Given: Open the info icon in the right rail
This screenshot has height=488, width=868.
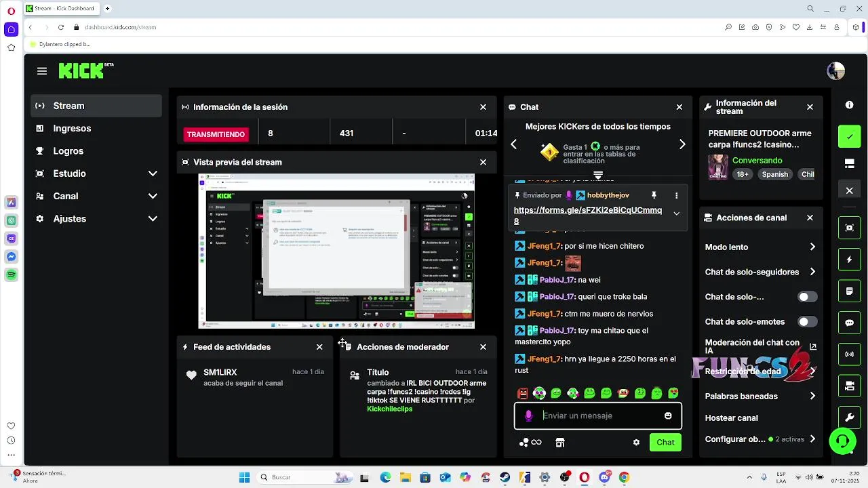Looking at the screenshot, I should [849, 105].
